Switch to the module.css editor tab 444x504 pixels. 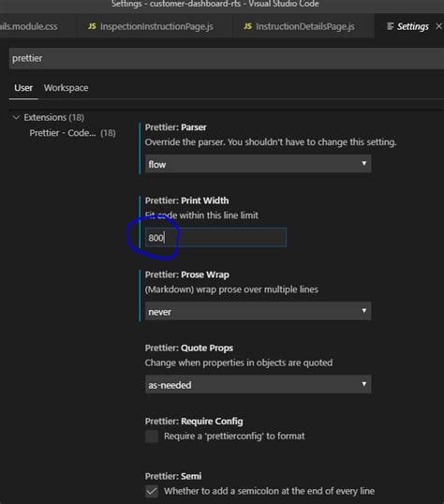point(29,26)
